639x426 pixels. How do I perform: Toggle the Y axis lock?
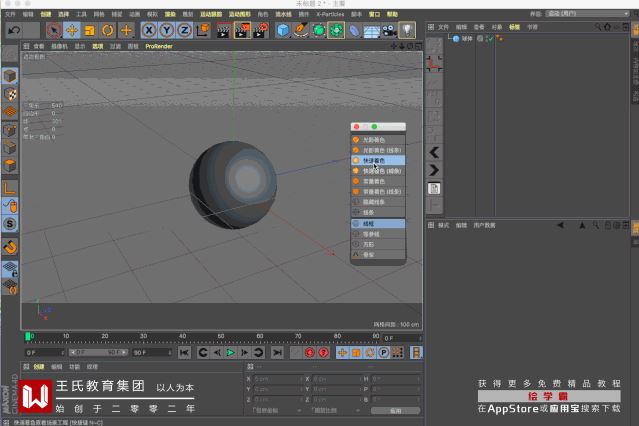click(x=167, y=30)
